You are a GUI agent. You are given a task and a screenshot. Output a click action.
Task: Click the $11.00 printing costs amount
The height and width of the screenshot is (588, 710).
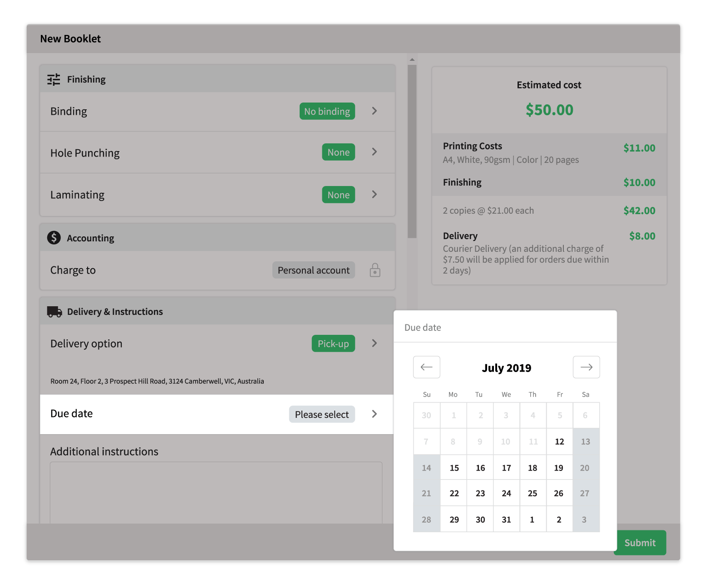coord(640,148)
